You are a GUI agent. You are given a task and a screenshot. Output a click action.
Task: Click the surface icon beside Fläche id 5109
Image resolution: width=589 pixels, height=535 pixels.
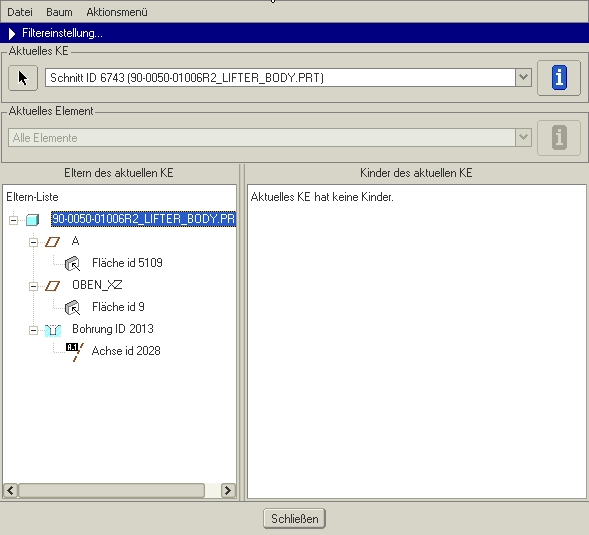[72, 263]
